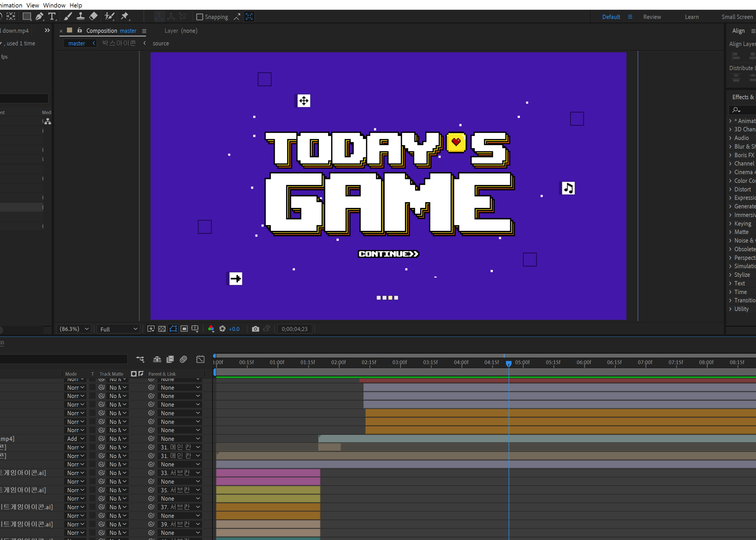
Task: Toggle transparency grid in viewer
Action: pos(162,329)
